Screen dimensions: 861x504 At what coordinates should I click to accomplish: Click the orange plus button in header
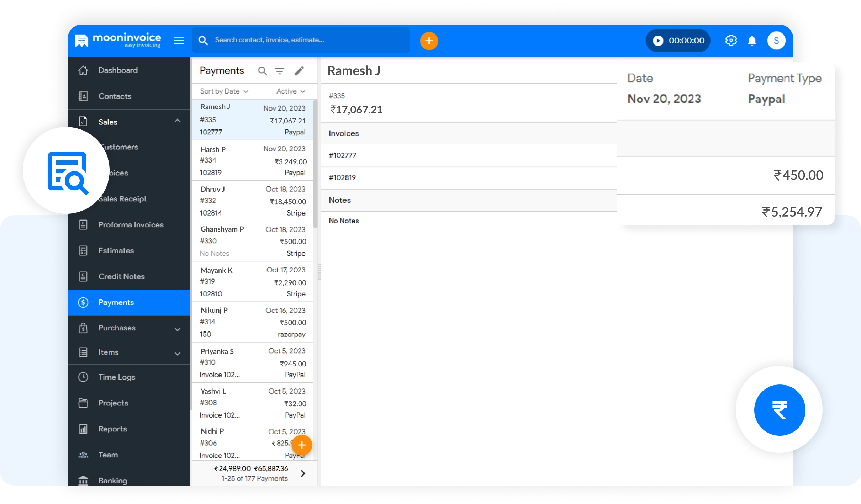pos(429,41)
